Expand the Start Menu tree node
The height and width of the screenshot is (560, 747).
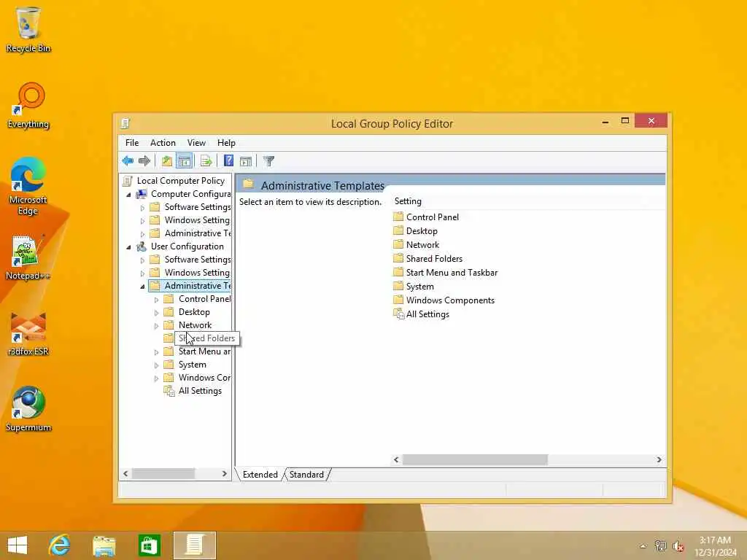(156, 352)
